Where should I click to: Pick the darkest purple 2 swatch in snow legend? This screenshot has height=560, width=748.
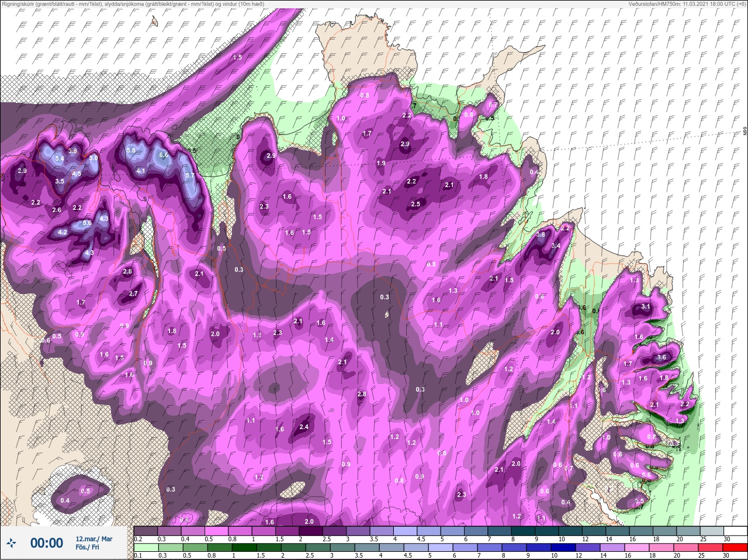click(311, 531)
